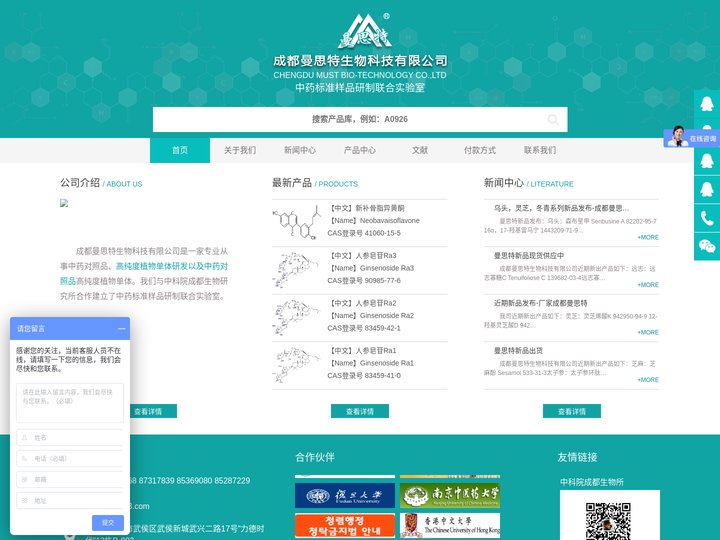Image resolution: width=720 pixels, height=540 pixels.
Task: Open the 人参皂苷Ra1 product link
Action: point(362,350)
